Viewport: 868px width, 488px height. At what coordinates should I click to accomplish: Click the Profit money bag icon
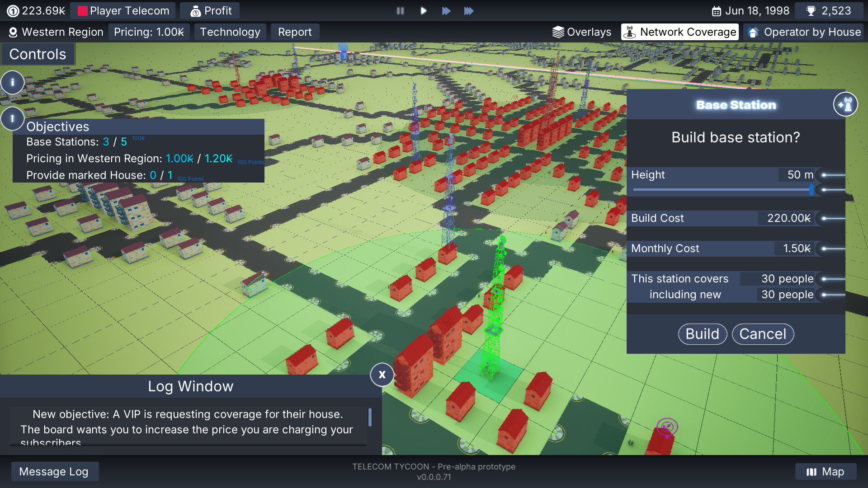(x=196, y=10)
